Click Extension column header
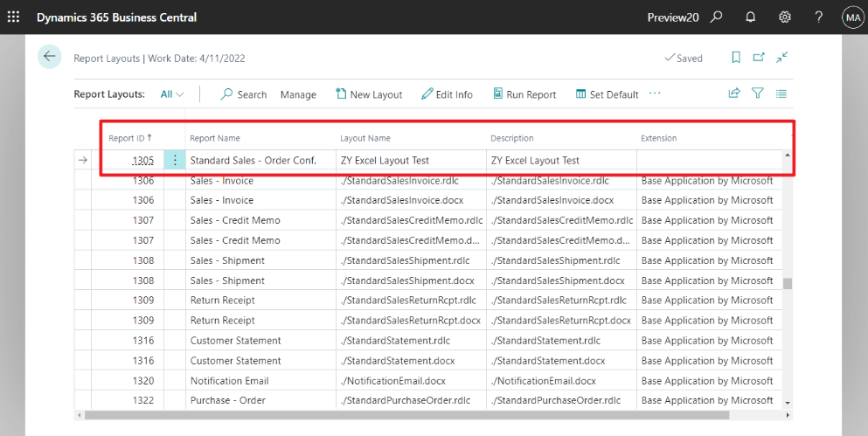Image resolution: width=868 pixels, height=436 pixels. (659, 138)
